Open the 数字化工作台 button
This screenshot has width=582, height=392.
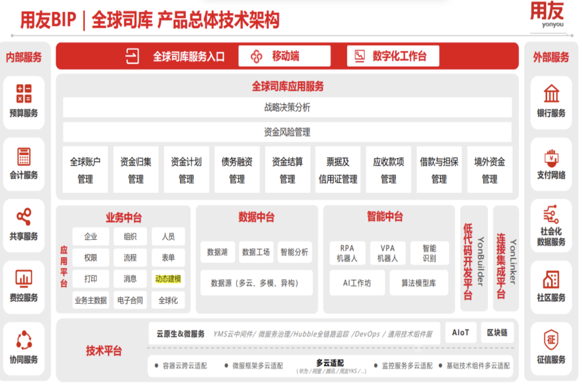(393, 56)
